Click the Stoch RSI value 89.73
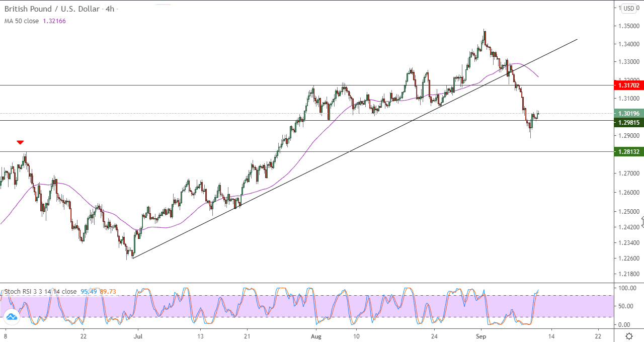Image resolution: width=644 pixels, height=342 pixels. [x=108, y=292]
